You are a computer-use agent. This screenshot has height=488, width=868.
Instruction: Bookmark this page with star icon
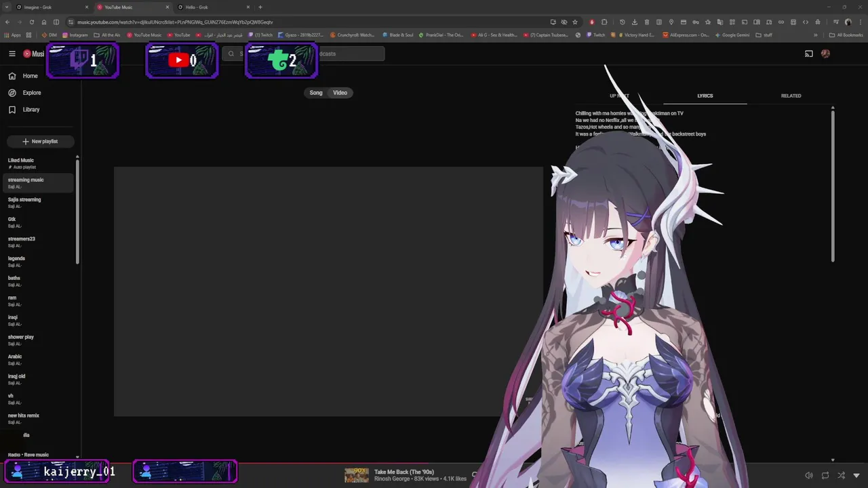tap(575, 22)
